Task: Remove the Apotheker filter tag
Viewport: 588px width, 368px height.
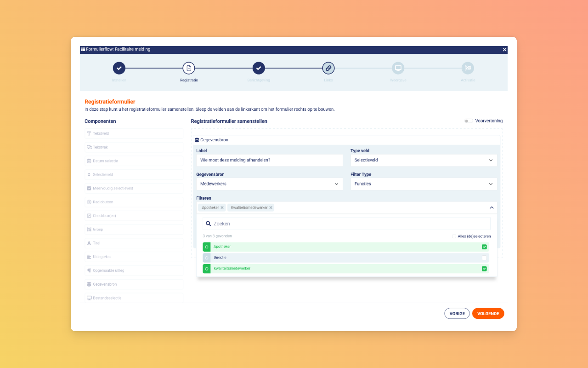Action: [222, 207]
